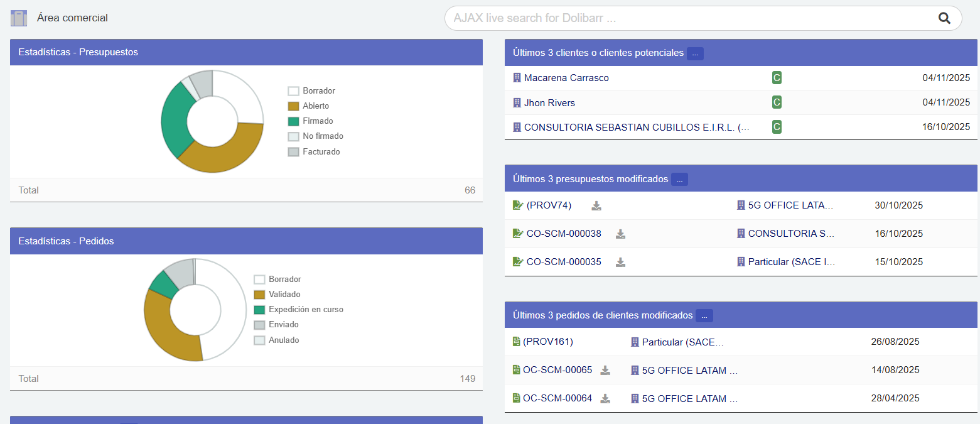Click the order document icon beside (PROV161)
980x424 pixels.
coord(515,341)
